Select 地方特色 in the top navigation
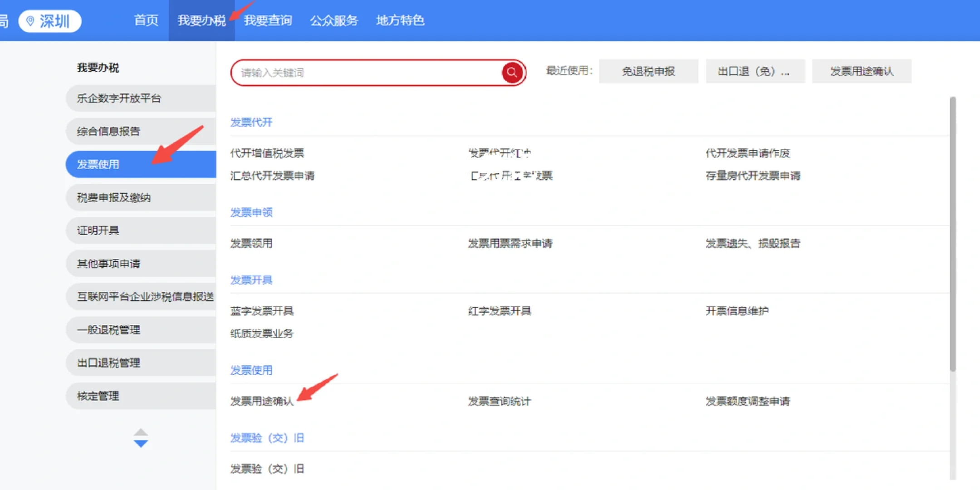This screenshot has width=980, height=490. pos(400,20)
